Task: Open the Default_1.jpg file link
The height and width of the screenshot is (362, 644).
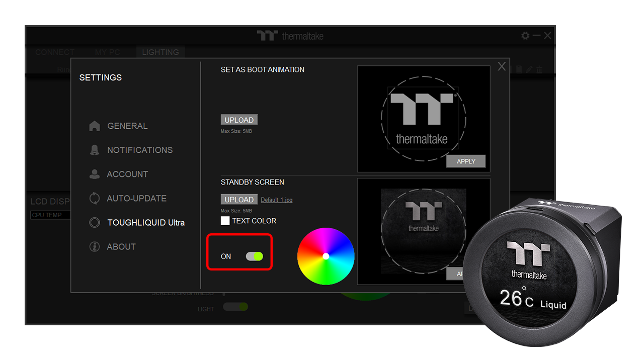Action: [x=276, y=200]
